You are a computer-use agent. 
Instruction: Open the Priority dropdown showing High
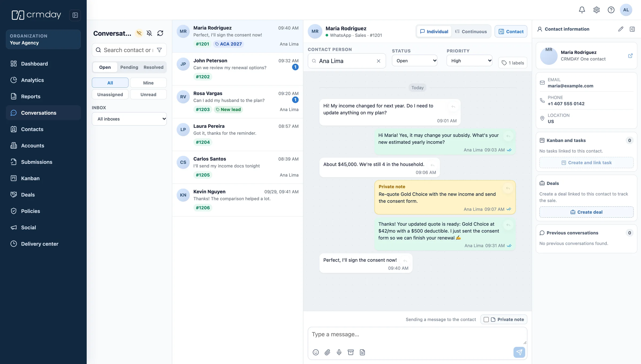coord(469,61)
